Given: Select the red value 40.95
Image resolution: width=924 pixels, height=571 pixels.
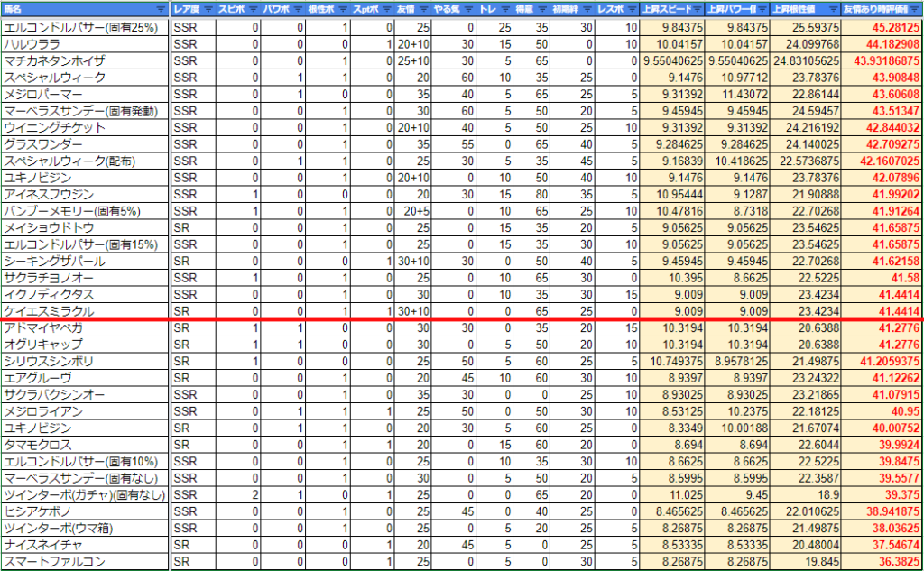Looking at the screenshot, I should [x=904, y=411].
